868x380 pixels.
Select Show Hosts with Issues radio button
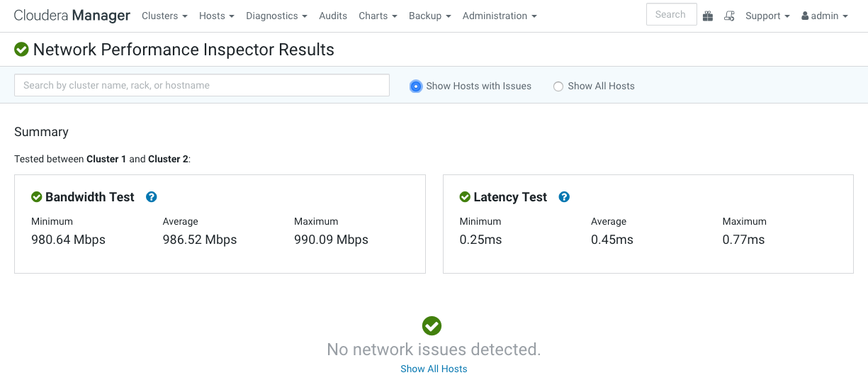[x=416, y=86]
